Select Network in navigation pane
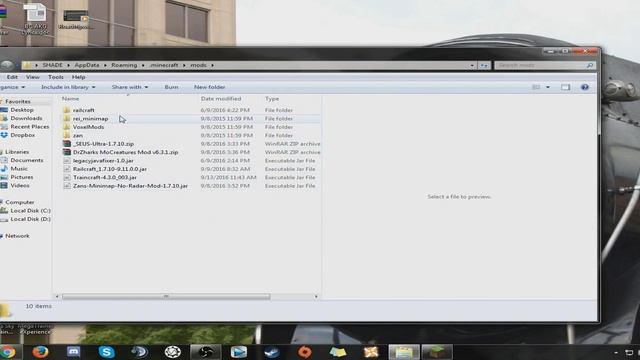Image resolution: width=640 pixels, height=360 pixels. (17, 236)
